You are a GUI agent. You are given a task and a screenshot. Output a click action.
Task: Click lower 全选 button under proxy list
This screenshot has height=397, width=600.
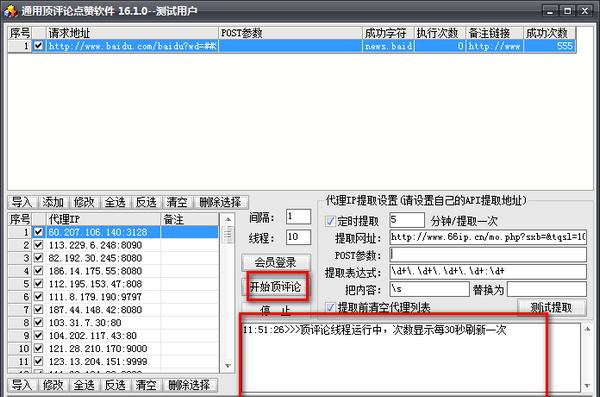point(84,385)
